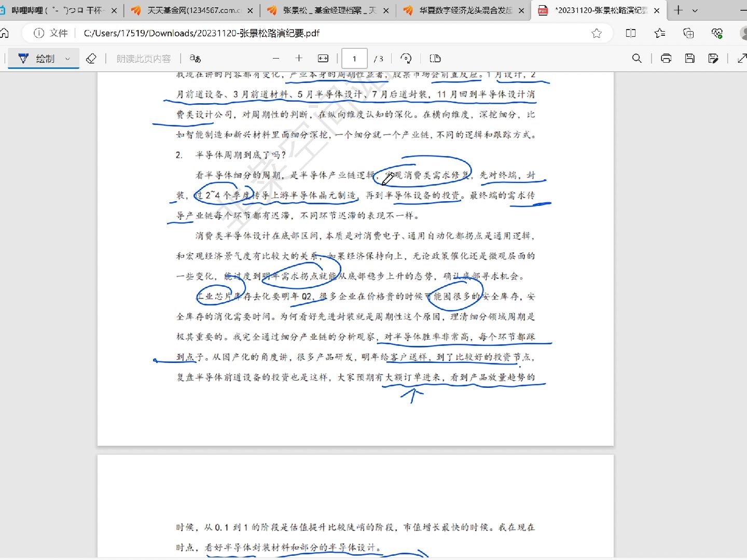Open the PDF search (find) tool
This screenshot has width=747, height=560.
point(637,59)
